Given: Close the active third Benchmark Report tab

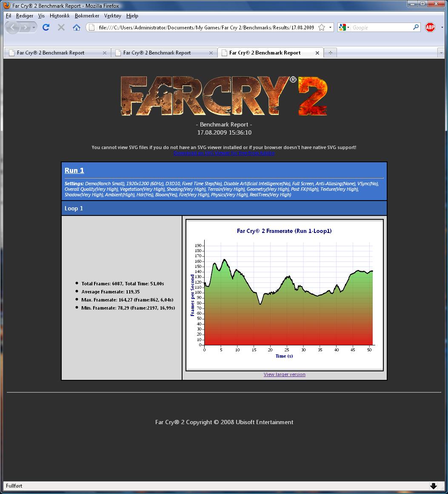Looking at the screenshot, I should (317, 53).
